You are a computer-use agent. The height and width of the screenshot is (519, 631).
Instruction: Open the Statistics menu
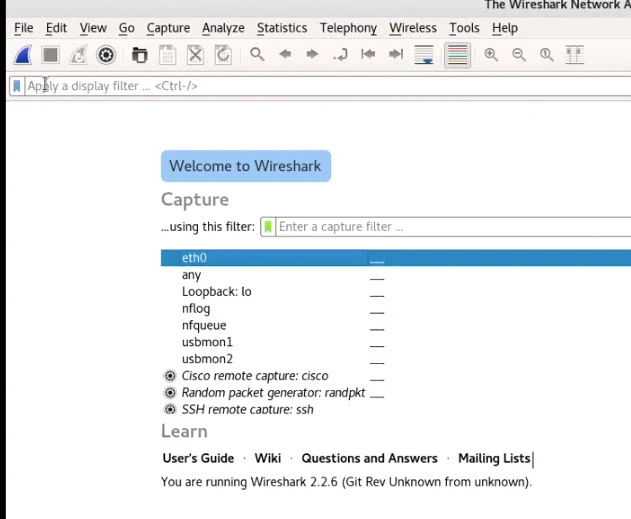[x=282, y=28]
